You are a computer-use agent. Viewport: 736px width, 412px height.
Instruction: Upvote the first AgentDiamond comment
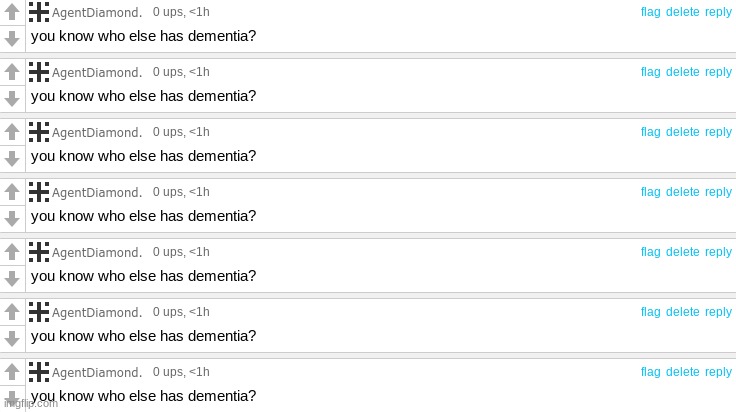tap(12, 12)
